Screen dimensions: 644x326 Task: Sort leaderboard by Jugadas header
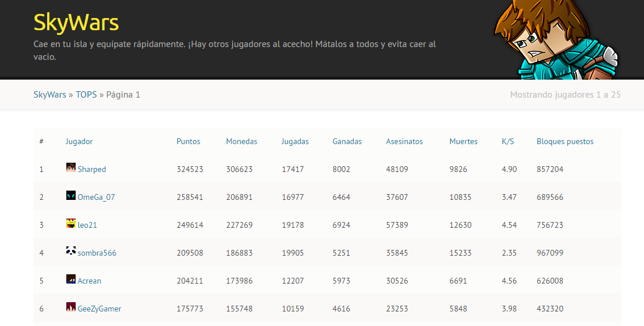click(295, 142)
